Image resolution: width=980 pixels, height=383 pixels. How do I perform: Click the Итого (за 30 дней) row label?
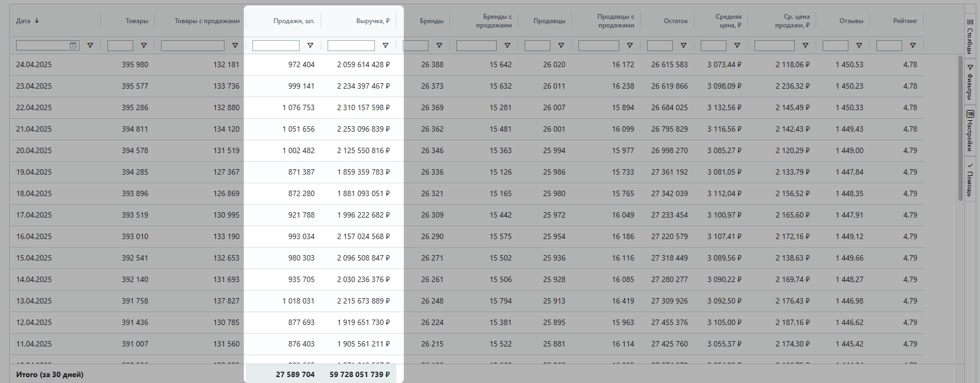pyautogui.click(x=50, y=374)
